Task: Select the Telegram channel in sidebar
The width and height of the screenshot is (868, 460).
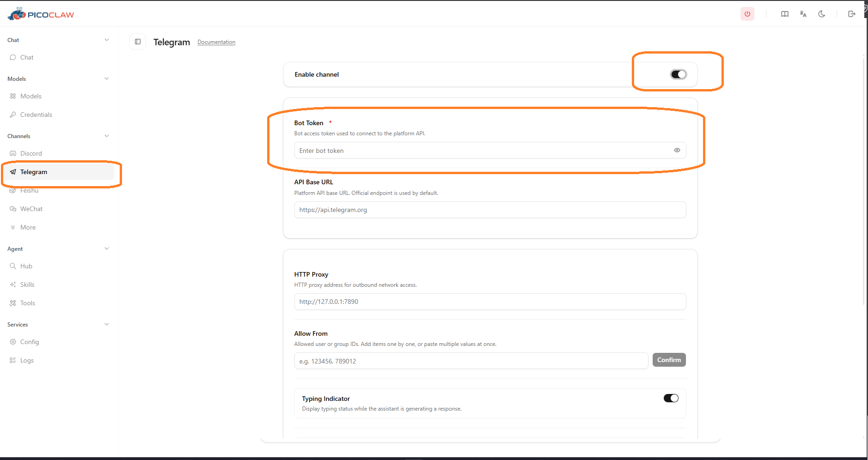Action: tap(59, 172)
